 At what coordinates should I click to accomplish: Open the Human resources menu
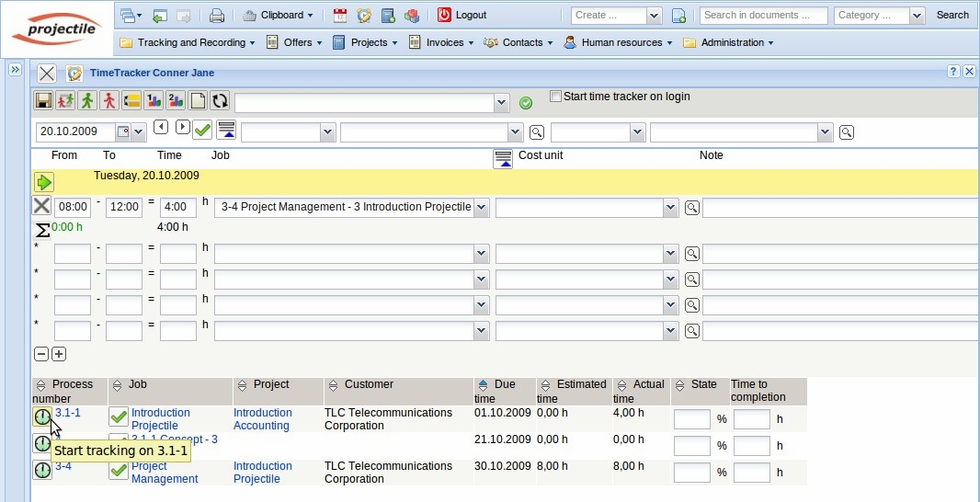621,42
